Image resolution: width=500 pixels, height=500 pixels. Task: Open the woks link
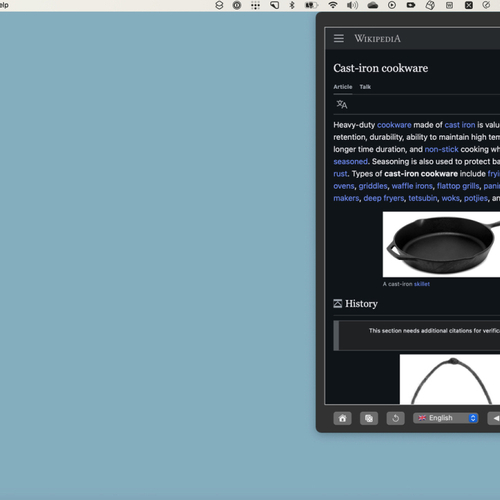point(451,198)
